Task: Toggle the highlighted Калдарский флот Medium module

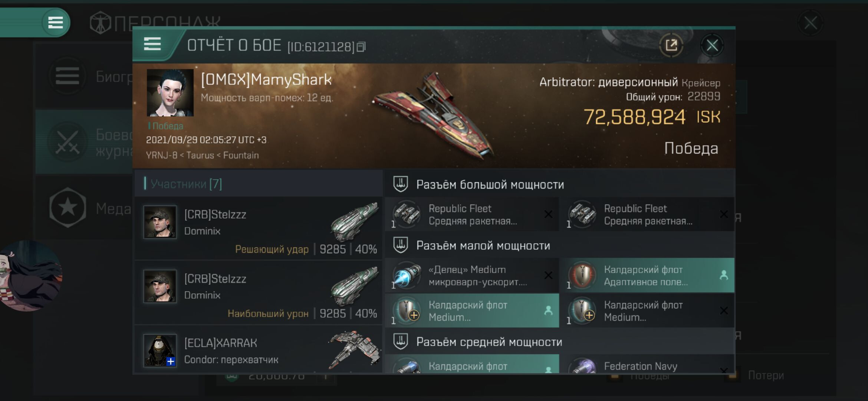Action: 472,311
